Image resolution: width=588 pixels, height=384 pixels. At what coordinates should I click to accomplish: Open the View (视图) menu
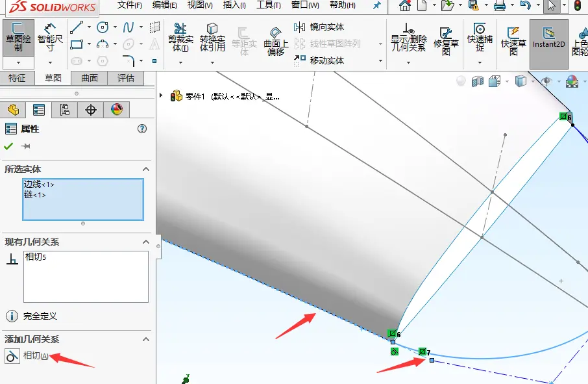click(200, 5)
